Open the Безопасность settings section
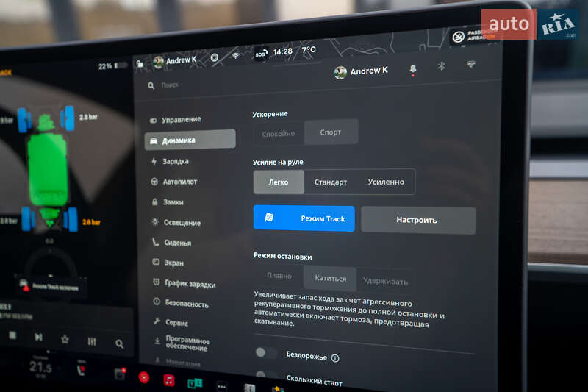 pos(181,304)
